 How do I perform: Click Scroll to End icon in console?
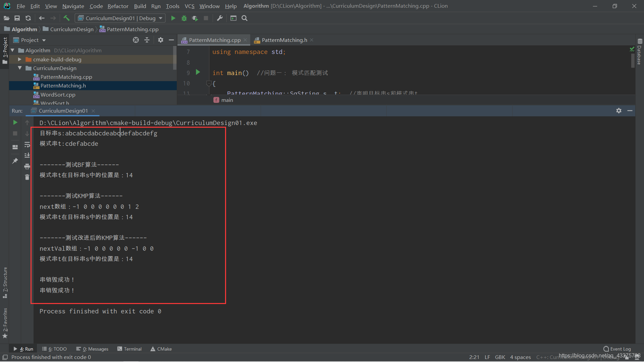[x=27, y=155]
